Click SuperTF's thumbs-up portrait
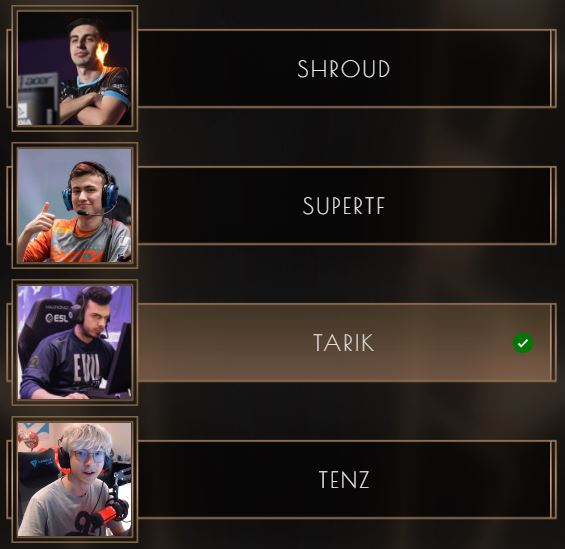Screen dimensions: 565x549 click(x=75, y=205)
